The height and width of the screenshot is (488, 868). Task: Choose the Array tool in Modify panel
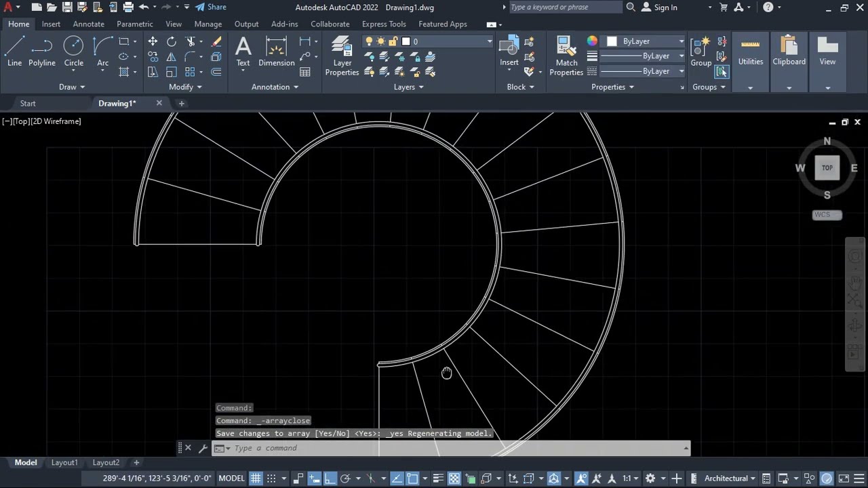(x=191, y=72)
